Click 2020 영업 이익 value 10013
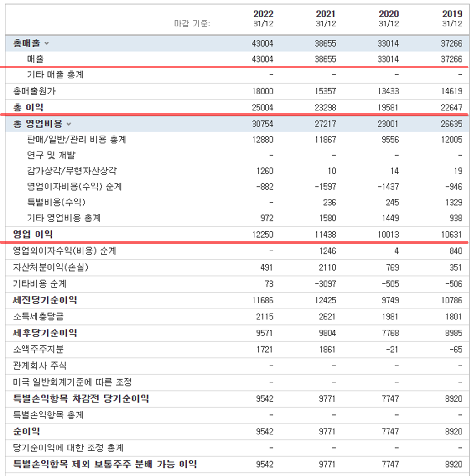 point(388,235)
